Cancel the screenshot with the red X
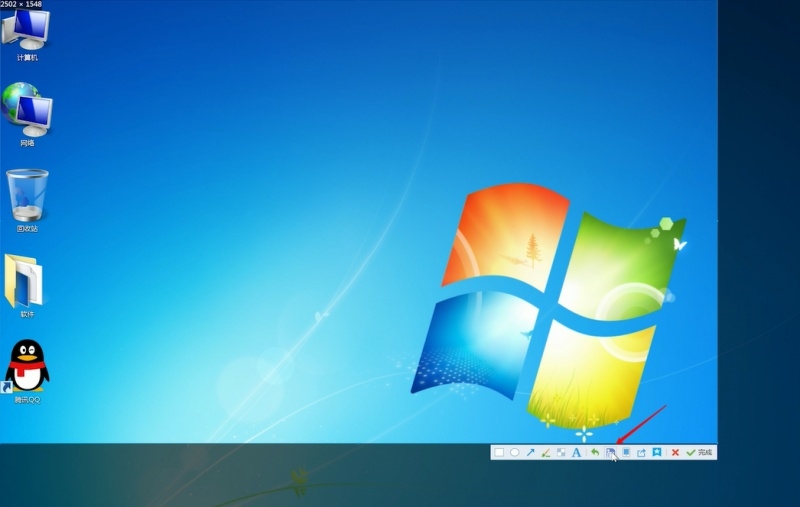Screen dimensions: 800x507 click(x=675, y=452)
